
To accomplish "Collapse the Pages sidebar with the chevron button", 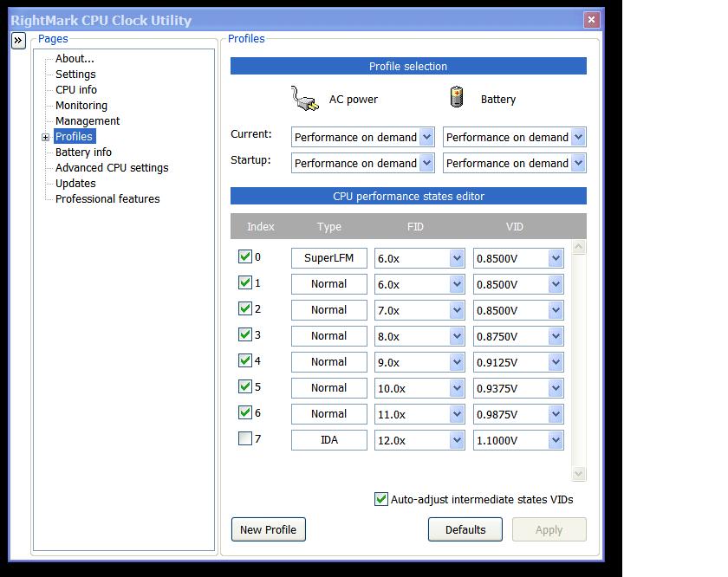I will pos(18,41).
